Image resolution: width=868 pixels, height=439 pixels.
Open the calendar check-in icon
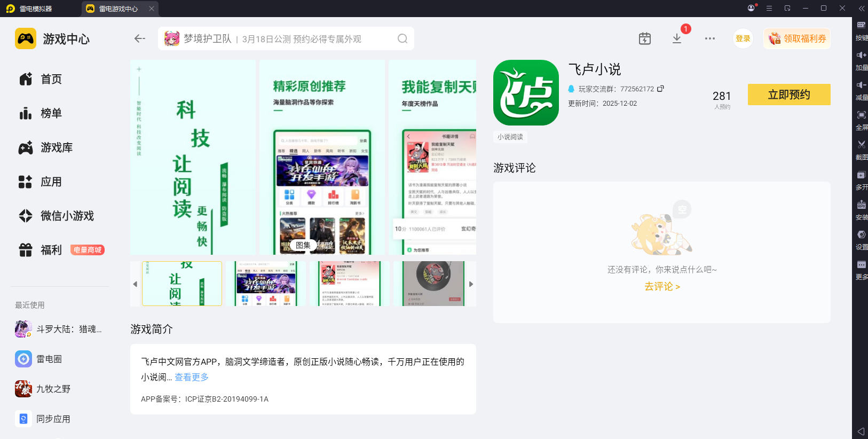[x=645, y=38]
